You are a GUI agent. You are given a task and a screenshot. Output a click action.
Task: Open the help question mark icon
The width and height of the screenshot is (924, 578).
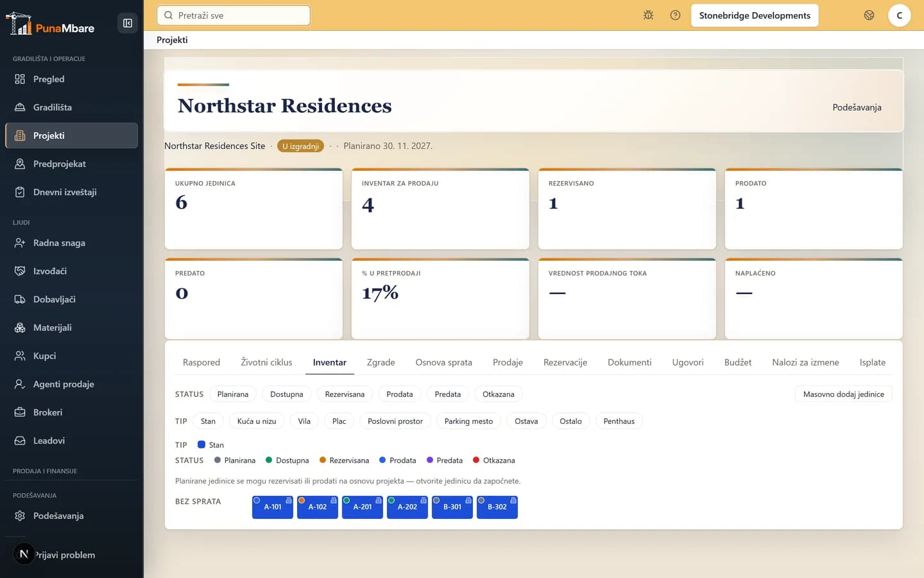point(675,15)
